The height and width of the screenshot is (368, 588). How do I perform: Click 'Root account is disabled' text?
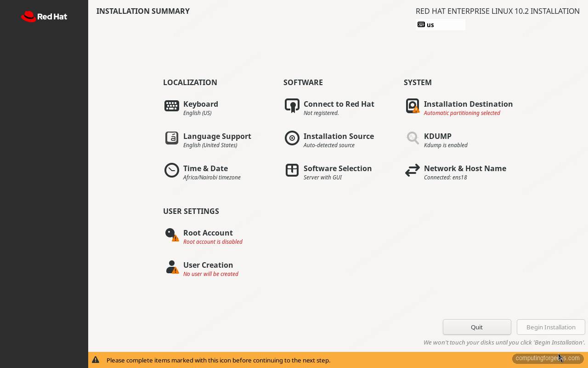(213, 242)
